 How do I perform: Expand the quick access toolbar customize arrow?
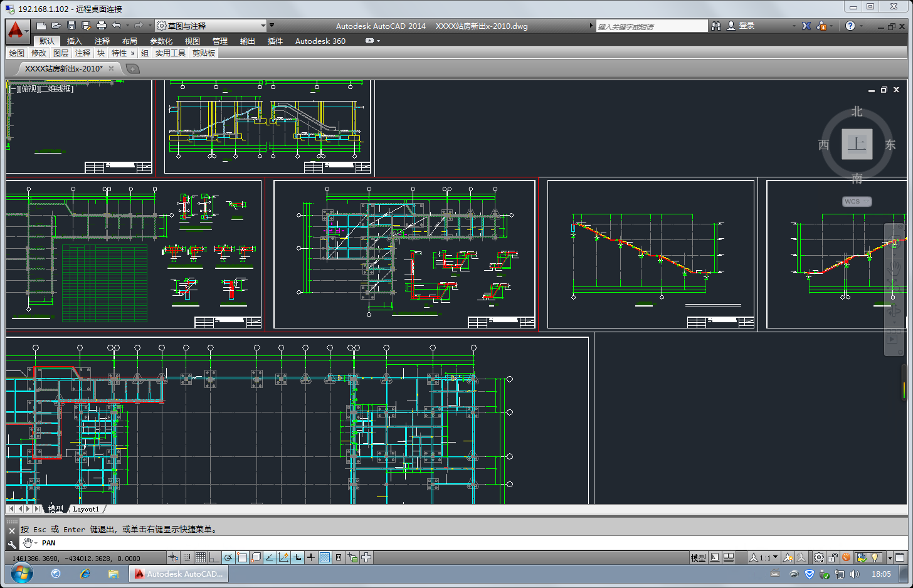click(272, 26)
